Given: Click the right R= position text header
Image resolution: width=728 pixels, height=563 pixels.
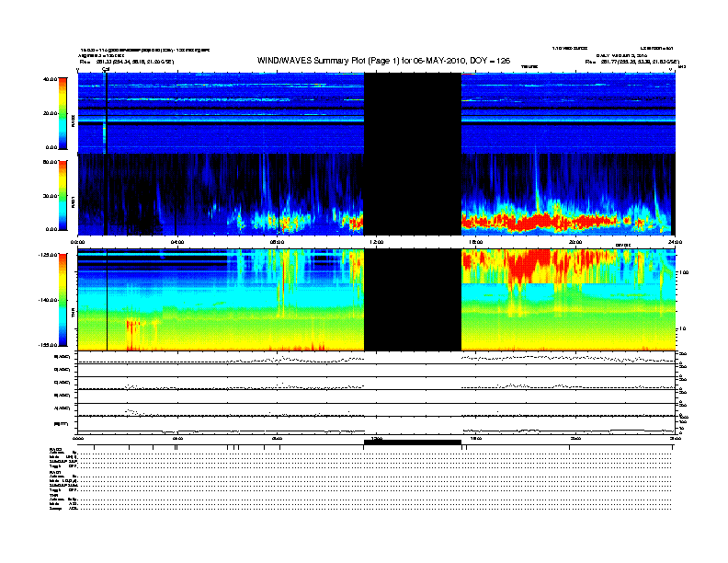Looking at the screenshot, I should (x=631, y=62).
